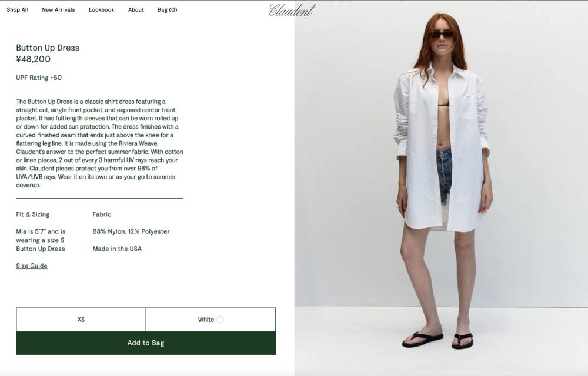The image size is (588, 376).
Task: Open the About page
Action: click(x=136, y=10)
